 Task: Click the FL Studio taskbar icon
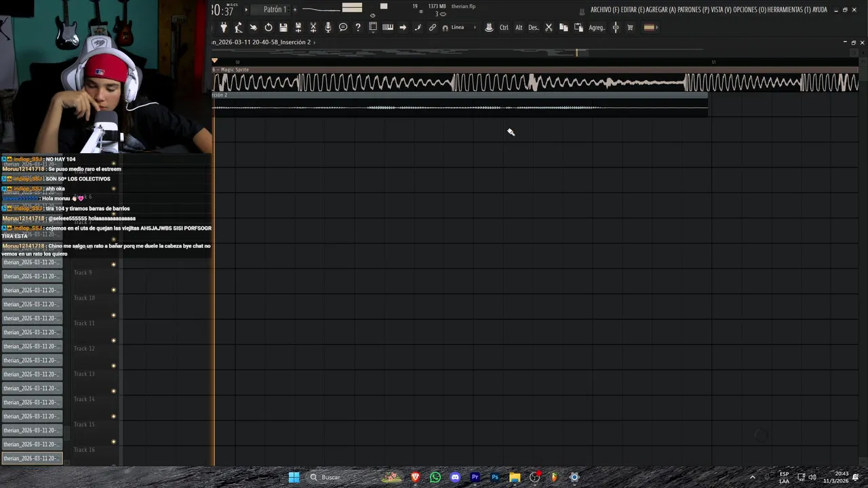point(554,477)
